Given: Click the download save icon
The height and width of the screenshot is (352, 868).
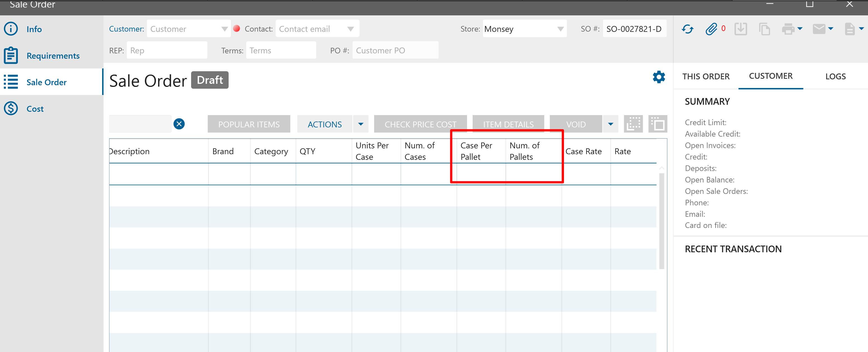Looking at the screenshot, I should click(740, 29).
